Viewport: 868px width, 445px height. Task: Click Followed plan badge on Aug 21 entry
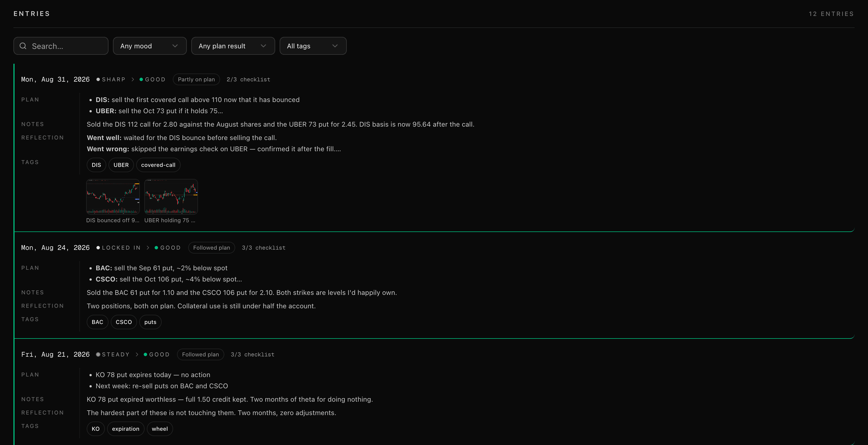click(201, 354)
